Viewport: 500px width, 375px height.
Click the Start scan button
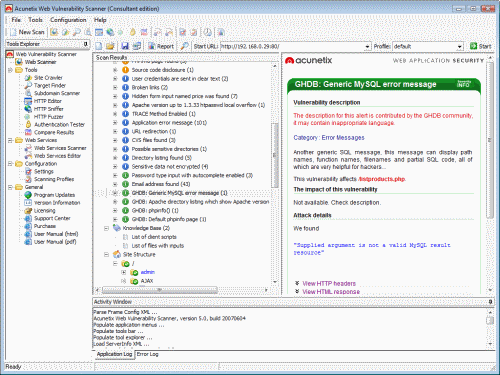pos(480,46)
